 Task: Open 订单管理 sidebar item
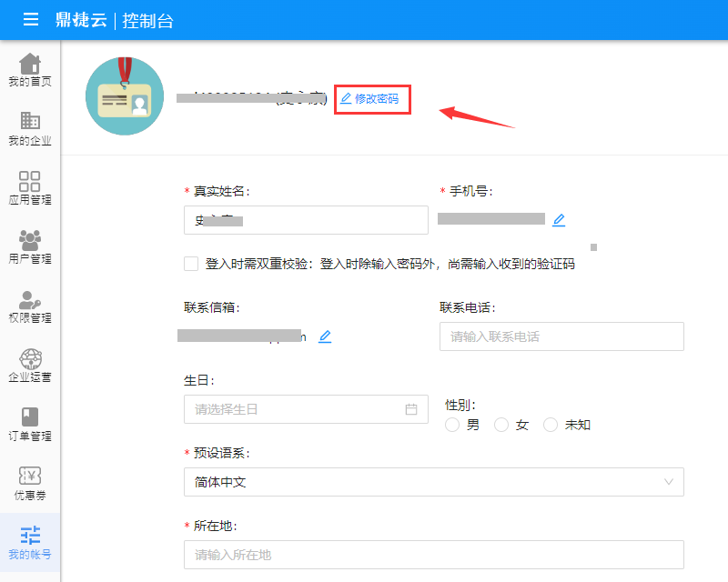pos(30,425)
